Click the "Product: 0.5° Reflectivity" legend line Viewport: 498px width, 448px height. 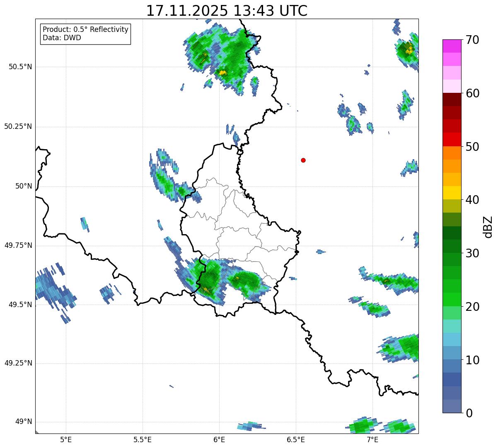coord(85,29)
